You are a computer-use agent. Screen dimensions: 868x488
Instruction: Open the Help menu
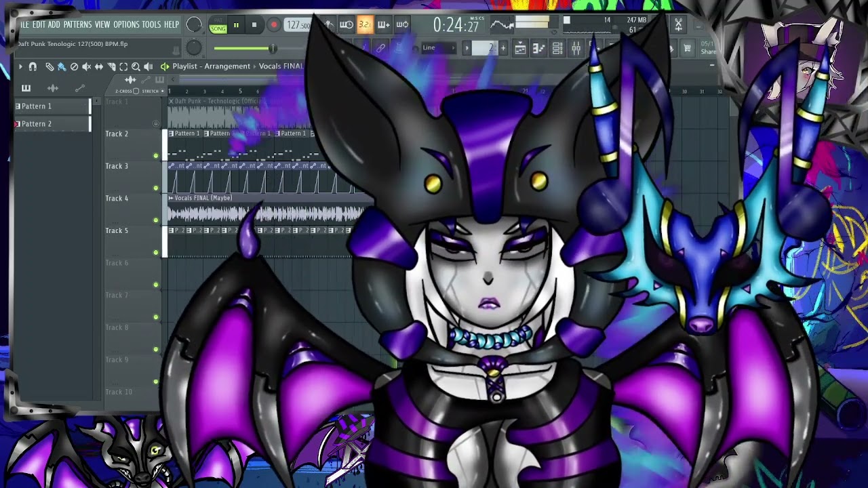[172, 25]
